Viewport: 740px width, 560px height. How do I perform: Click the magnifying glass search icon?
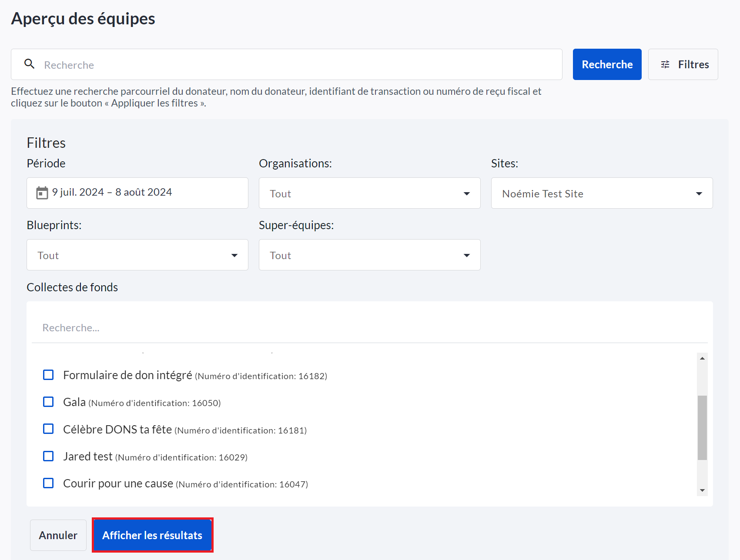pyautogui.click(x=29, y=64)
